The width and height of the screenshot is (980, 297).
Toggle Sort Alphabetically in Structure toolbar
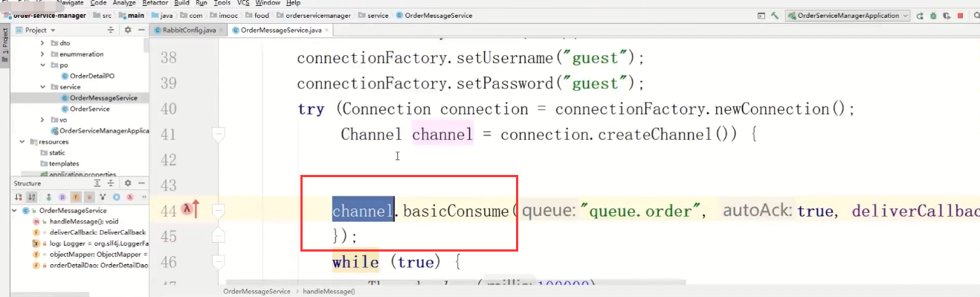click(31, 197)
